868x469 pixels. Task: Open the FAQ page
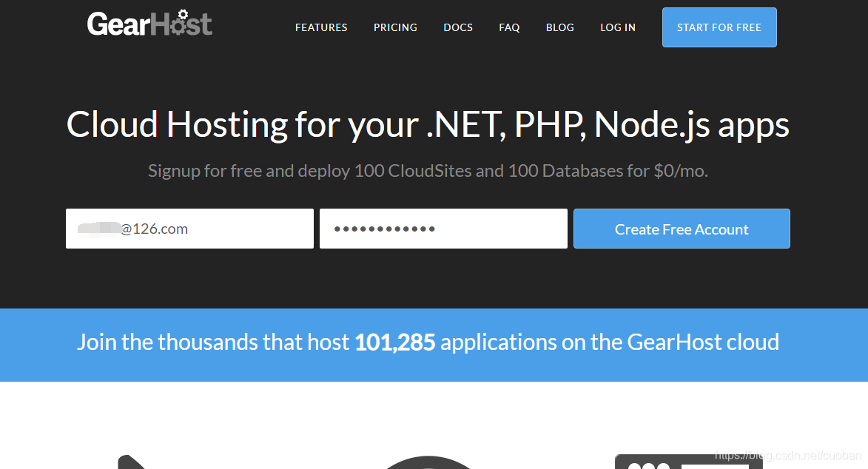(509, 27)
